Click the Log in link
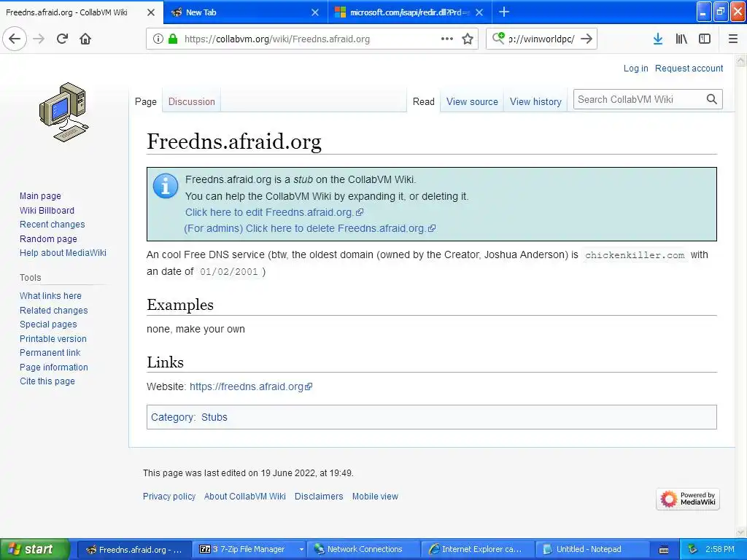The width and height of the screenshot is (747, 560). [x=635, y=68]
